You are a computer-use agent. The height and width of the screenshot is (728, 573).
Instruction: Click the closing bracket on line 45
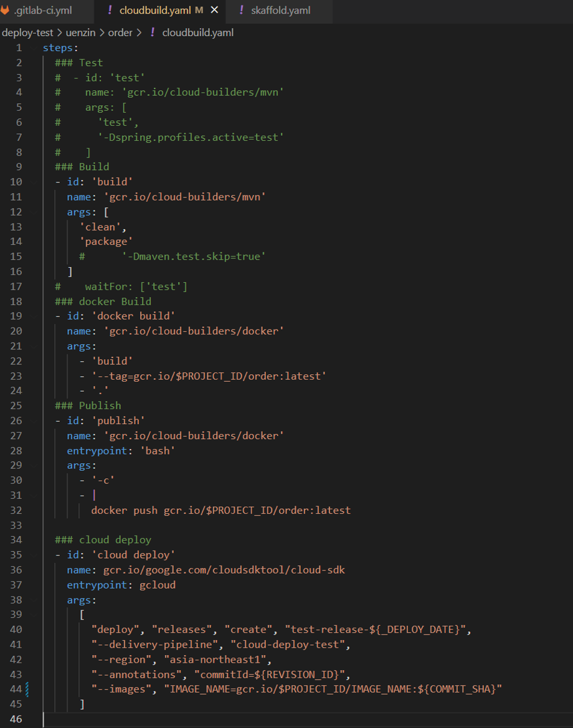tap(82, 704)
